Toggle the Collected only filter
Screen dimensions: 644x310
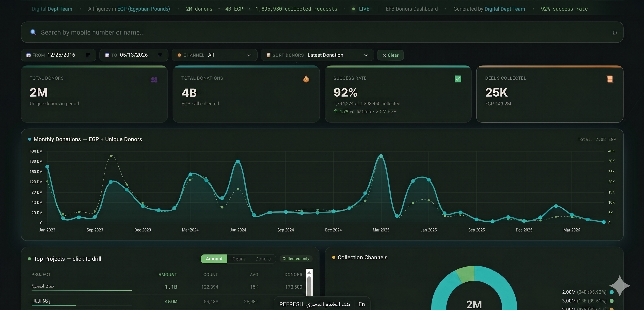(296, 258)
